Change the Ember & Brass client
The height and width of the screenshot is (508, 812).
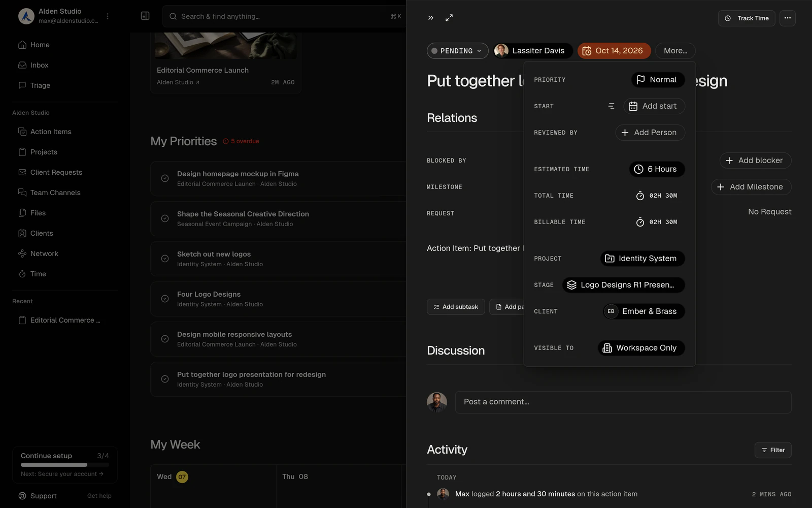click(644, 311)
